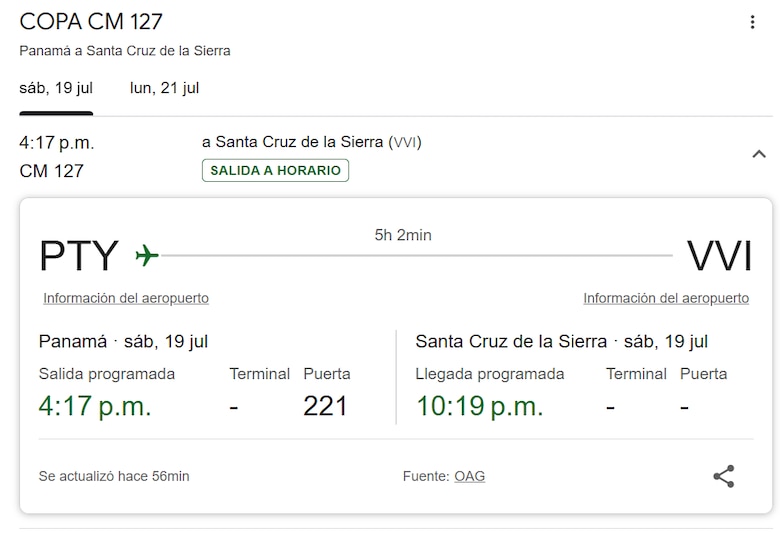
Task: Open the three-dot more options menu
Action: click(x=753, y=22)
